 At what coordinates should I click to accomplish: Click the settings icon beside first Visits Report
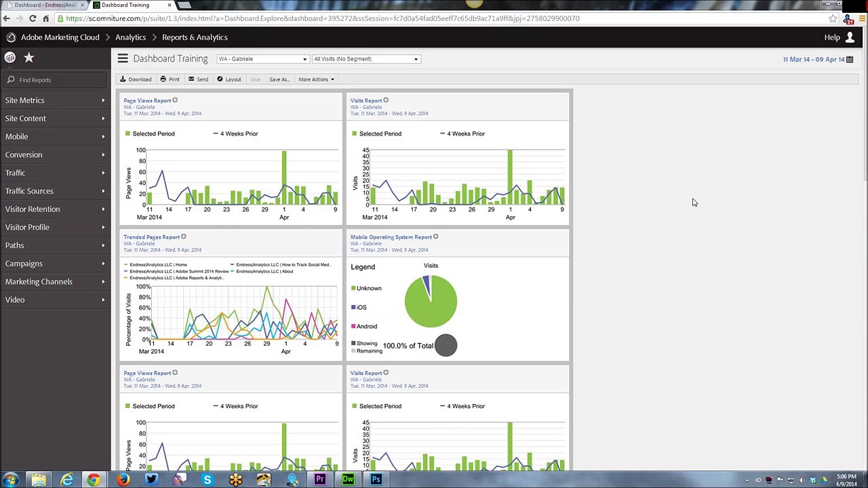(386, 100)
